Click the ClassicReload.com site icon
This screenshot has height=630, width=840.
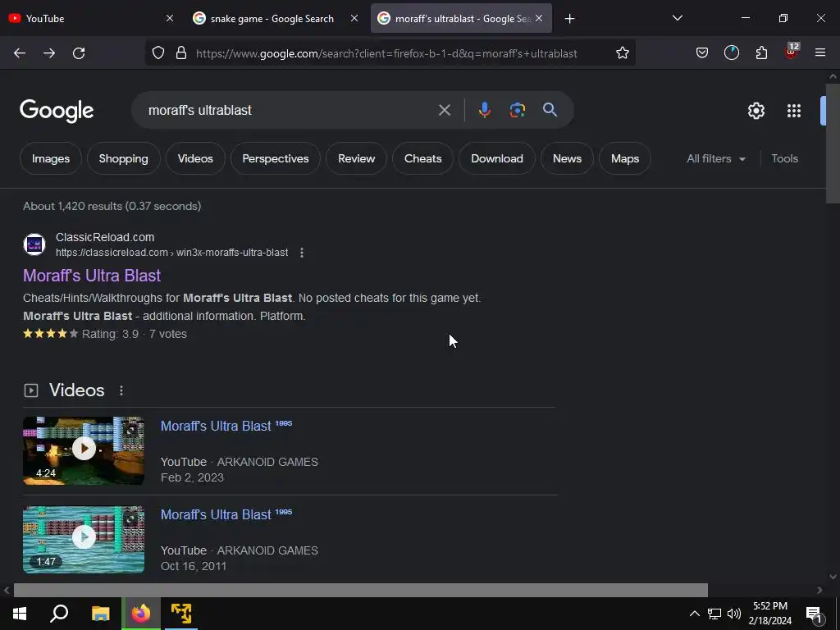tap(34, 244)
